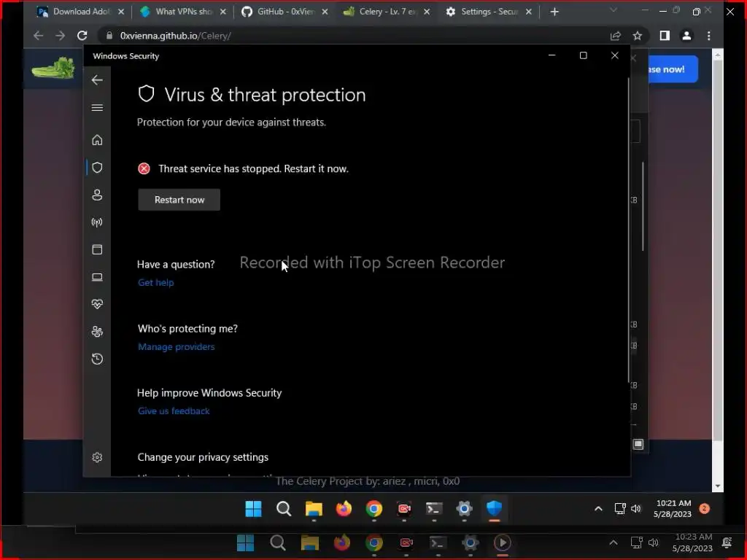This screenshot has height=560, width=747.
Task: Launch Firefox from recorded taskbar
Action: pos(344,509)
